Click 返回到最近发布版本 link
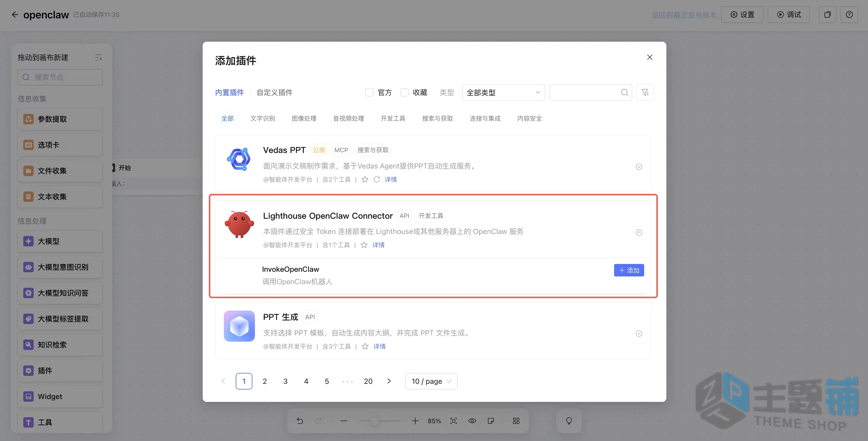This screenshot has height=441, width=868. [684, 15]
